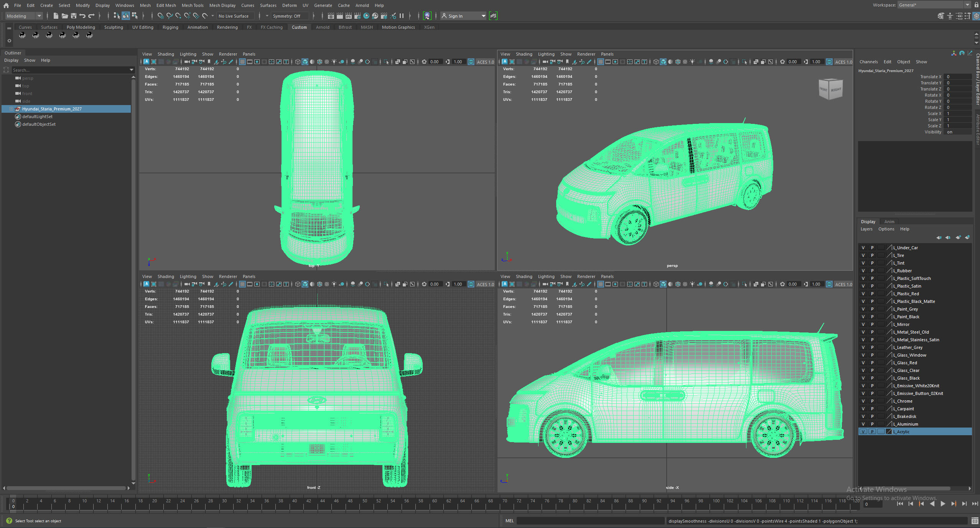Screen dimensions: 980x528
Task: Click the Maya home icon
Action: pos(6,5)
